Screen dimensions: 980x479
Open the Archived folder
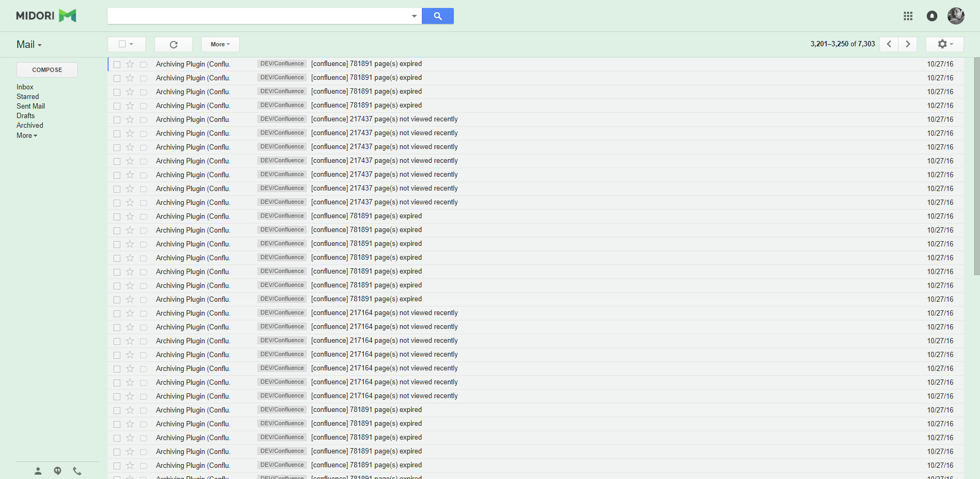(30, 125)
